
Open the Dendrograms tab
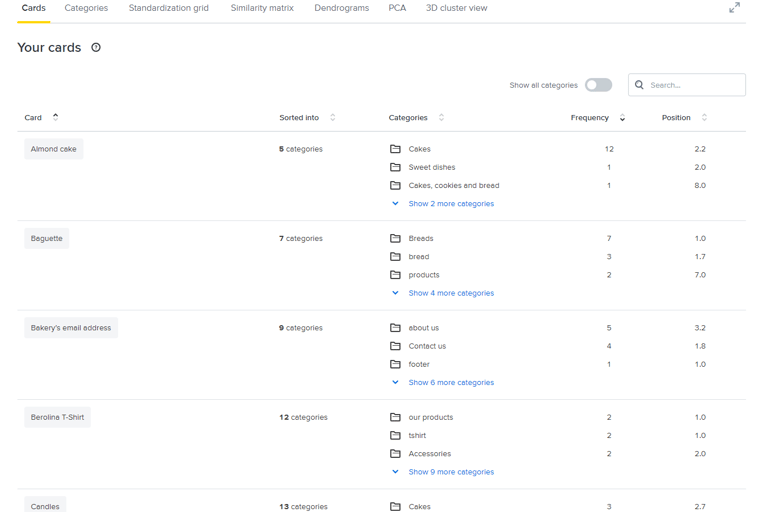tap(341, 8)
